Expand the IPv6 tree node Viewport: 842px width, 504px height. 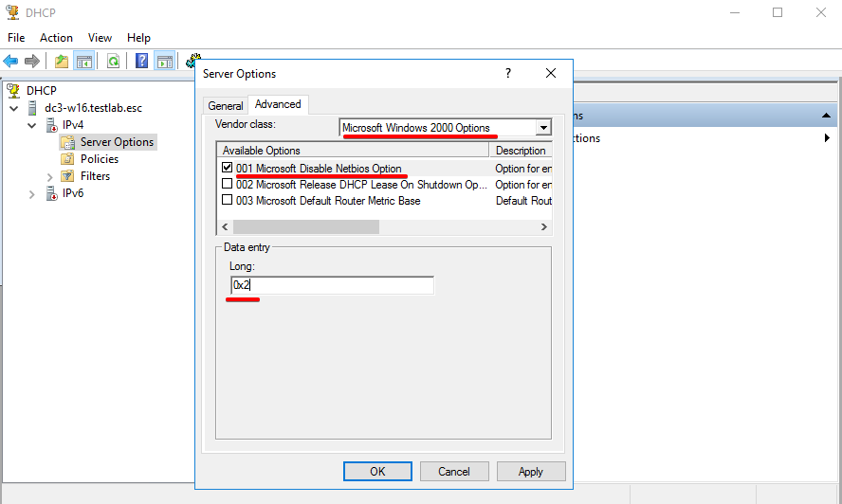coord(32,194)
